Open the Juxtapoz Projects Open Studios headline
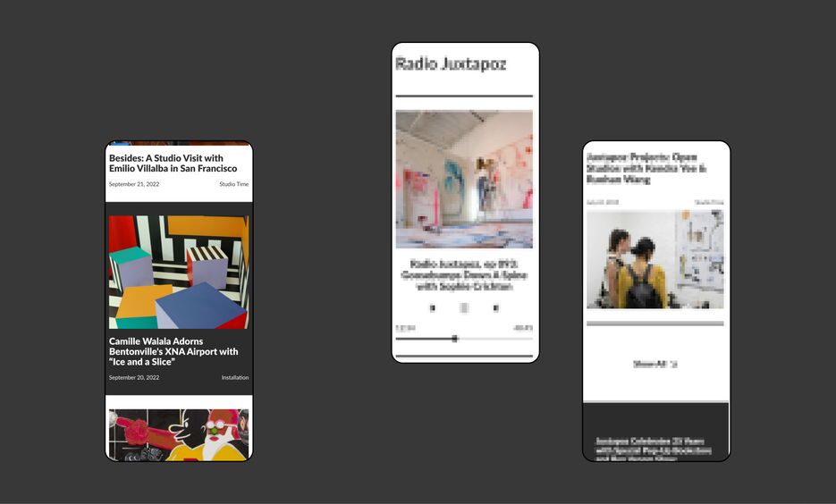836x504 pixels. [646, 168]
